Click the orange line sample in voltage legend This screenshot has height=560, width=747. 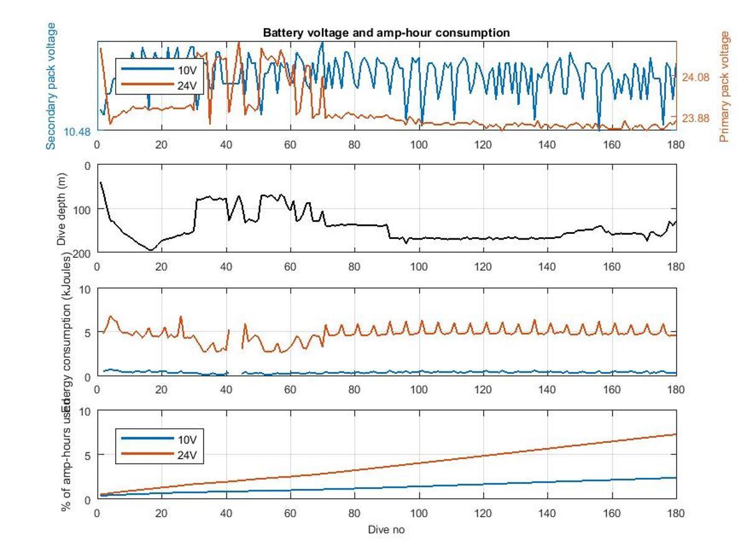(x=147, y=85)
